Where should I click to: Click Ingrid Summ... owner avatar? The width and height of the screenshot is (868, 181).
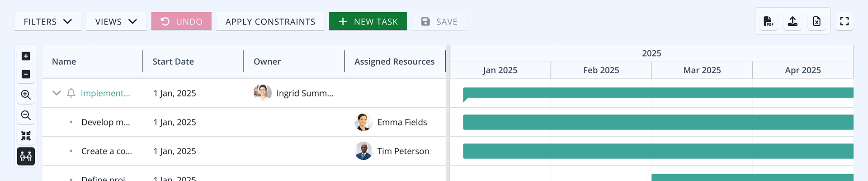263,93
